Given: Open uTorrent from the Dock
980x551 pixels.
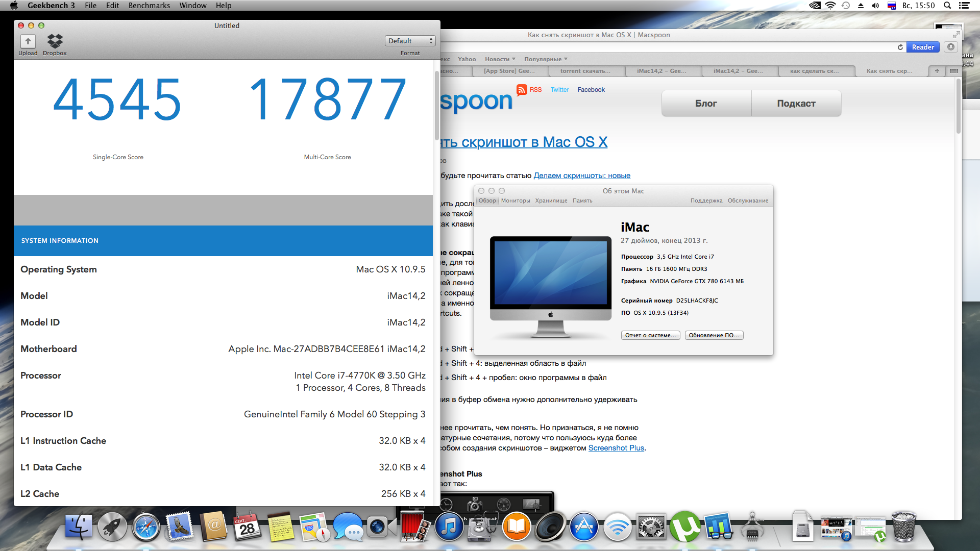Looking at the screenshot, I should 685,527.
